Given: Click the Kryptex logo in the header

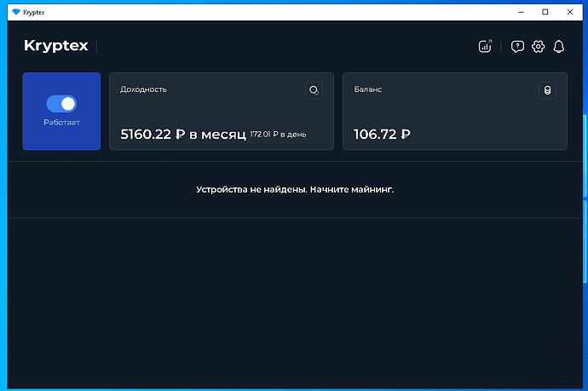Looking at the screenshot, I should 56,46.
